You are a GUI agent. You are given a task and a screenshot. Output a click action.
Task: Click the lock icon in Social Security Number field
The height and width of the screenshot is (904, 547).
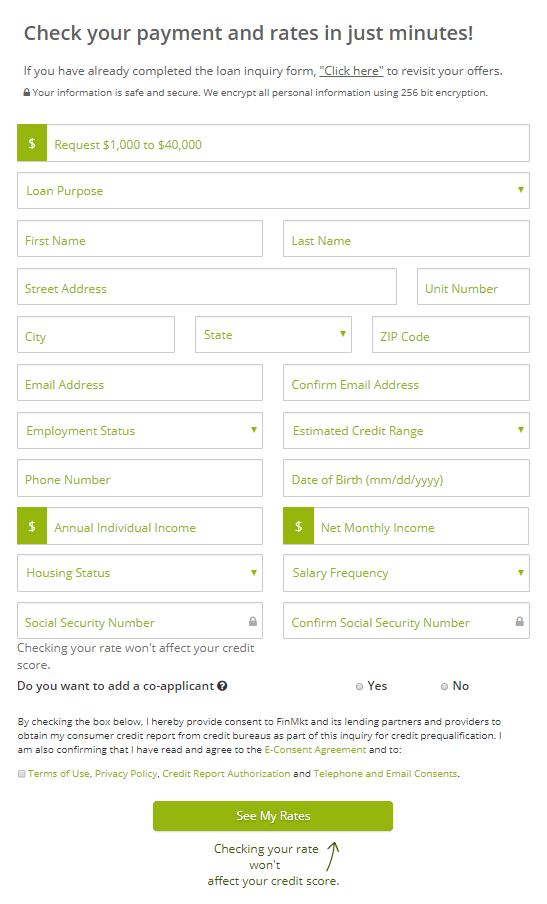point(252,622)
